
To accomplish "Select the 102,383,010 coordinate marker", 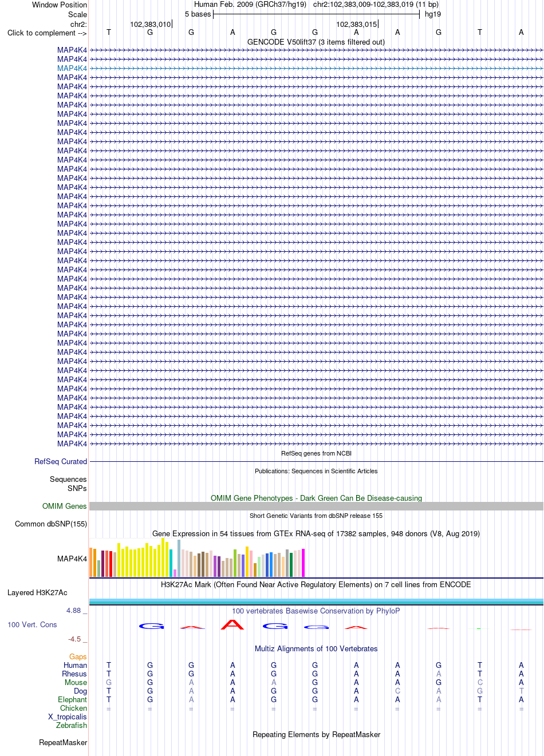I will 151,25.
